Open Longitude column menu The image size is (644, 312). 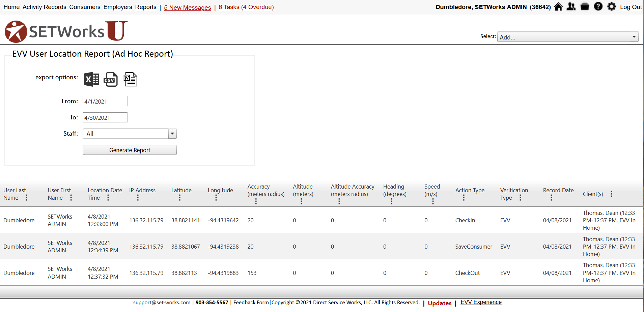click(x=216, y=198)
